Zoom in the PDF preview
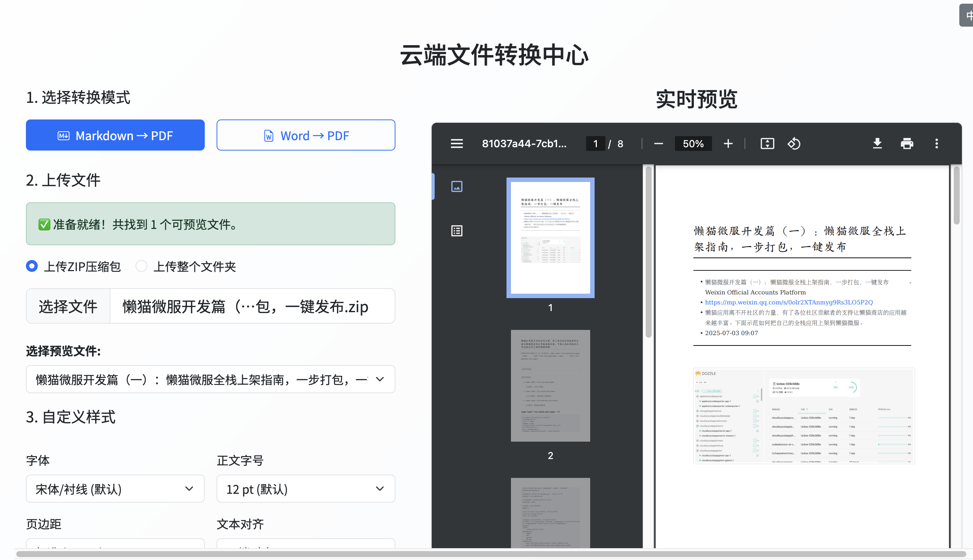 728,144
